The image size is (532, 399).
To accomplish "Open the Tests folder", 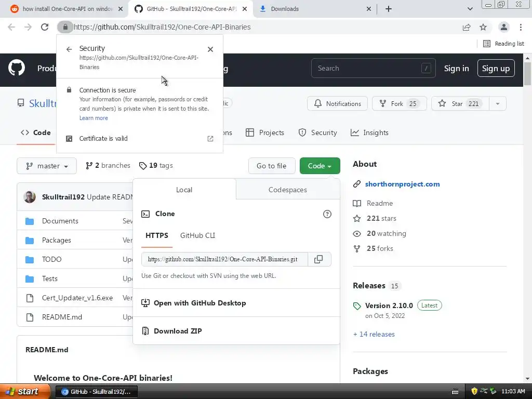I will tap(49, 278).
